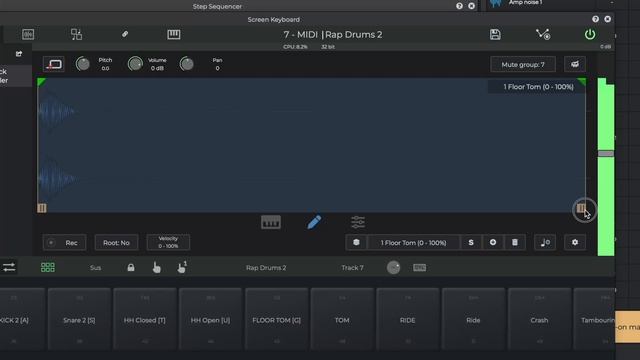Delete the sample with trash icon
The height and width of the screenshot is (360, 640).
[515, 242]
